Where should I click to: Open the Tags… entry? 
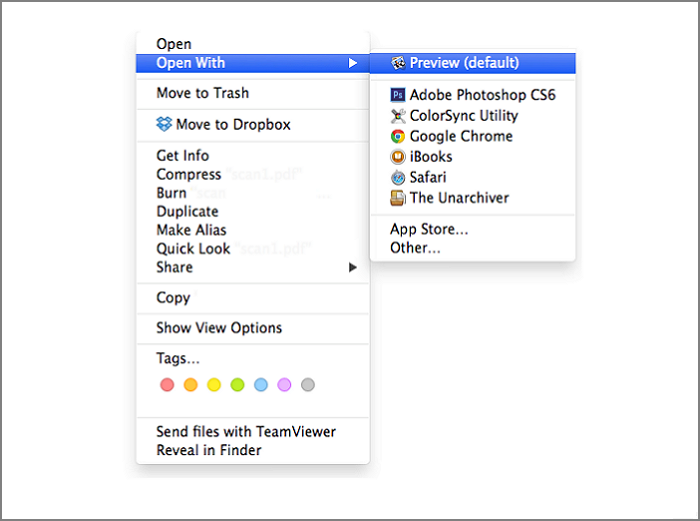pos(178,358)
